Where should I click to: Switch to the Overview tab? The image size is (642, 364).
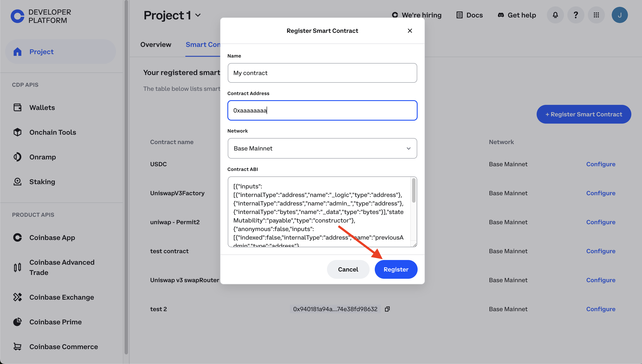(156, 45)
